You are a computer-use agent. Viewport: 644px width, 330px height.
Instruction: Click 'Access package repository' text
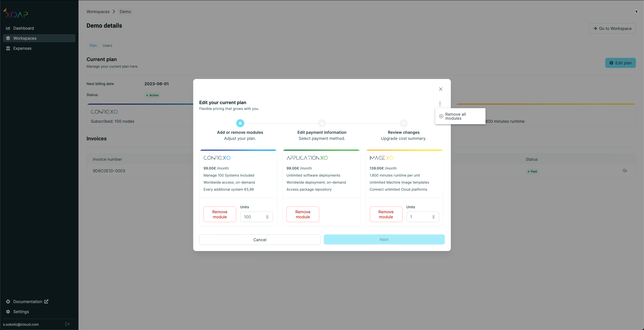point(309,189)
